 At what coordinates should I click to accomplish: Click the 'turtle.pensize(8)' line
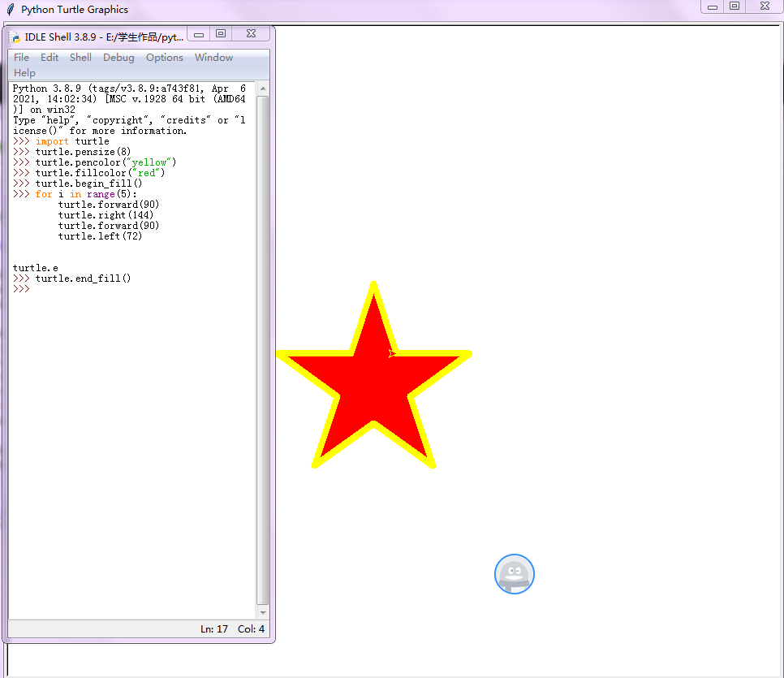83,152
